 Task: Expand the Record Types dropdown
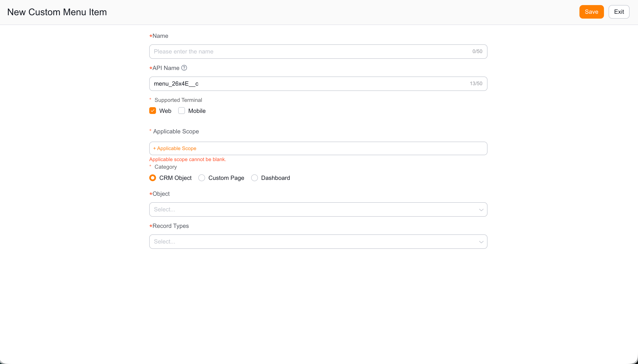(x=318, y=241)
